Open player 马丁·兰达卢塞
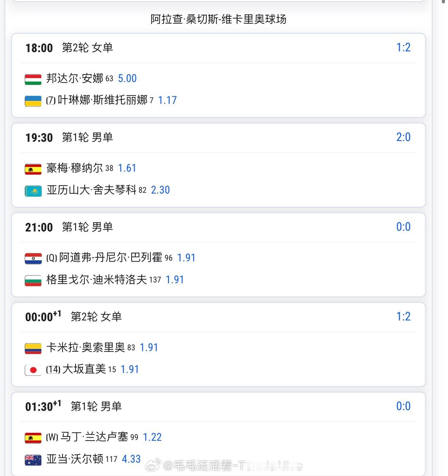 tap(94, 437)
